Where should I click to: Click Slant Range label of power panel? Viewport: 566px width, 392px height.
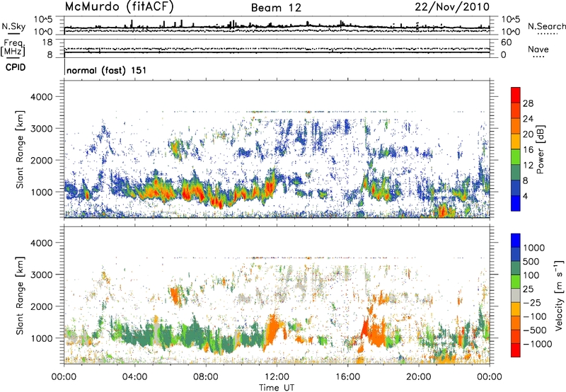[20, 149]
